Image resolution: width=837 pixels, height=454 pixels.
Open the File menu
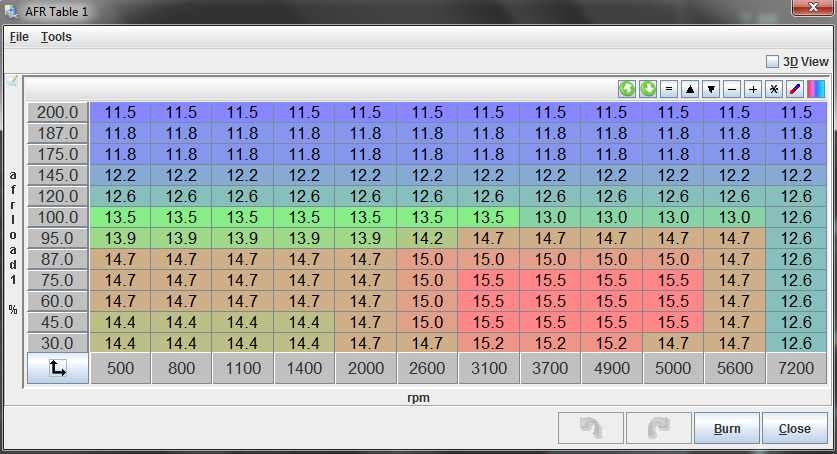tap(19, 37)
